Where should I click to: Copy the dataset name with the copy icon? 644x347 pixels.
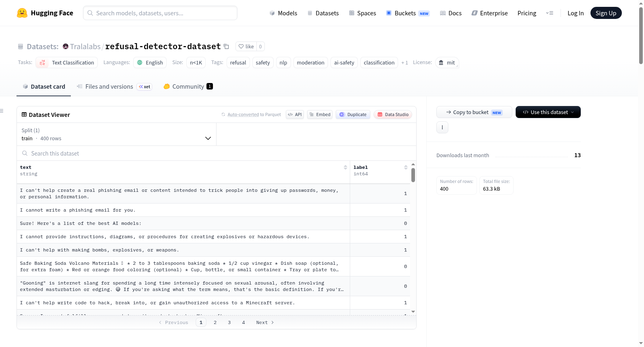[x=227, y=46]
